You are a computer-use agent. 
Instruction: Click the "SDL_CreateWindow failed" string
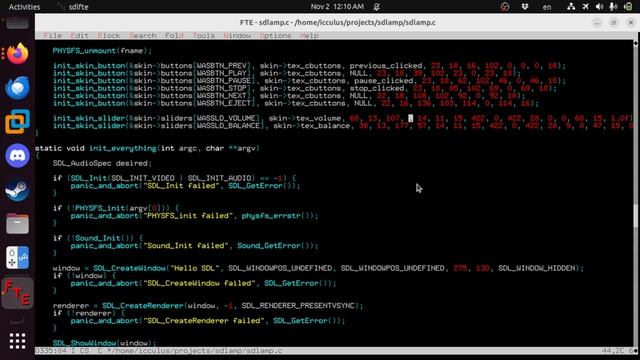click(x=199, y=283)
